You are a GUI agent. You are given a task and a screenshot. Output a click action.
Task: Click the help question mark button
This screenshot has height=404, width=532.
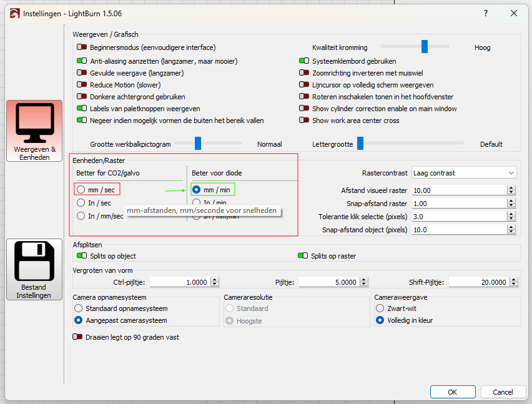[x=486, y=13]
